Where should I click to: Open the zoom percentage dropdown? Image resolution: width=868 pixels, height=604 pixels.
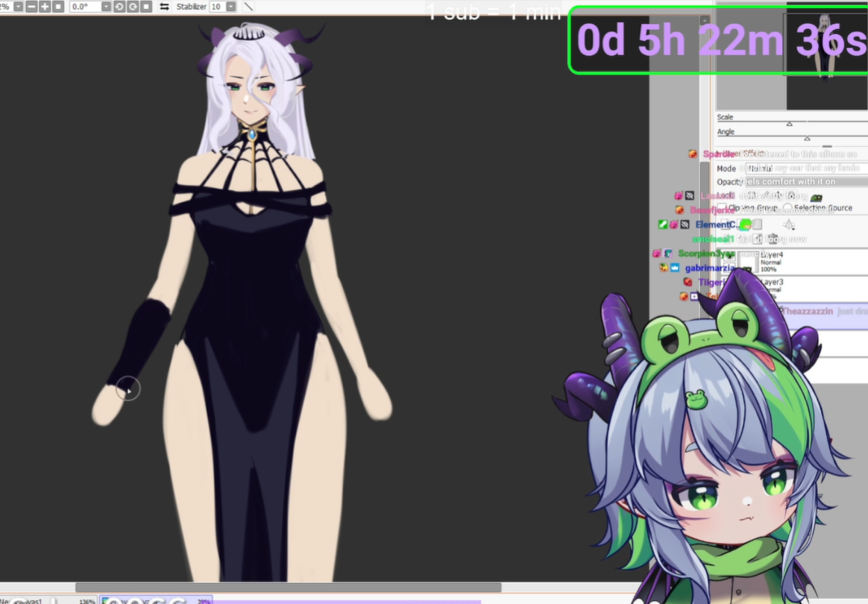tap(18, 7)
